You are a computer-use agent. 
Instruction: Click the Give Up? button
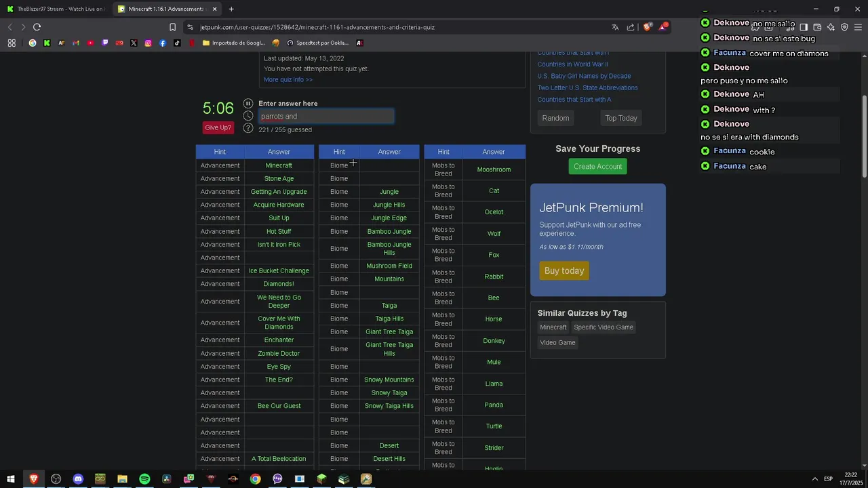coord(218,127)
